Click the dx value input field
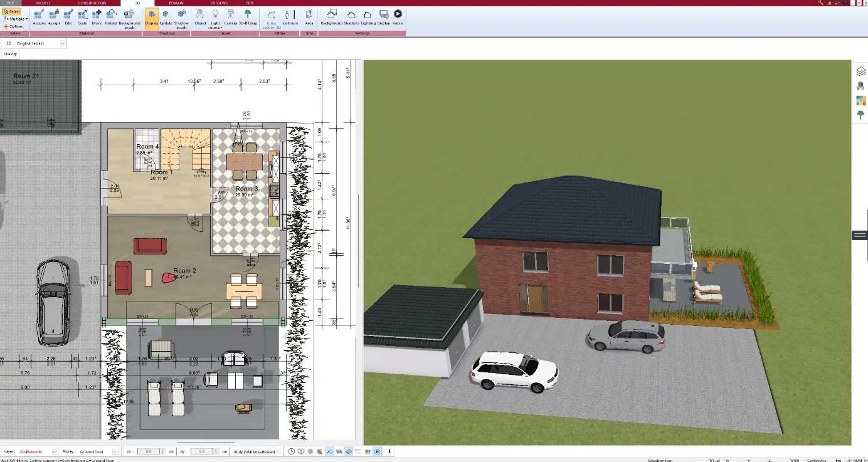The image size is (868, 462). click(x=149, y=451)
